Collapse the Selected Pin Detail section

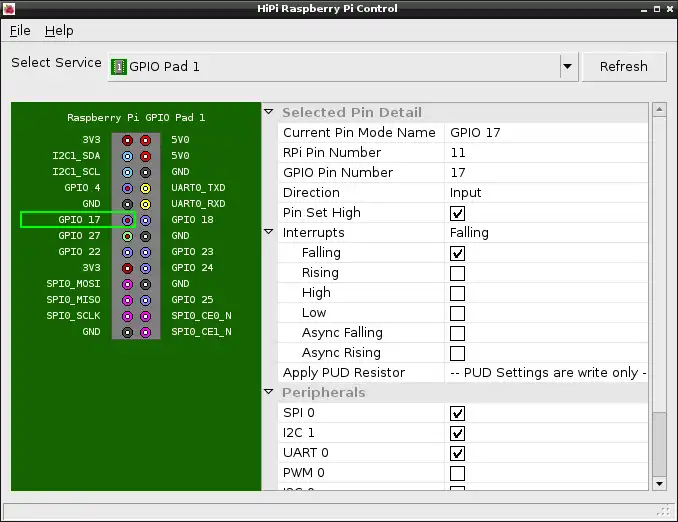tap(269, 112)
